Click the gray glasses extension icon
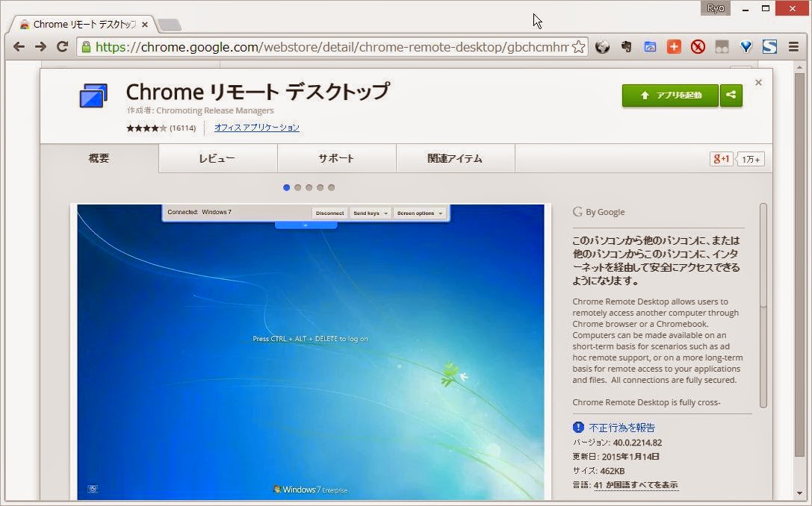Viewport: 812px width, 506px height. tap(722, 47)
